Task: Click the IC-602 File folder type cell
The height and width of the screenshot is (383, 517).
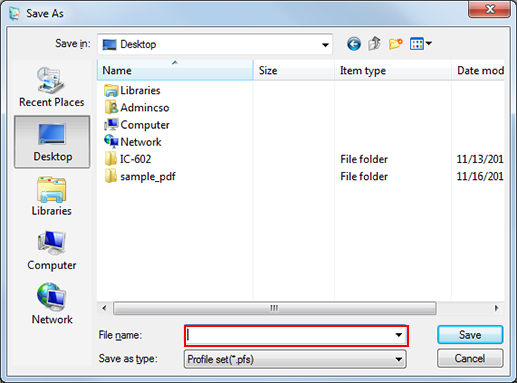Action: pos(364,159)
